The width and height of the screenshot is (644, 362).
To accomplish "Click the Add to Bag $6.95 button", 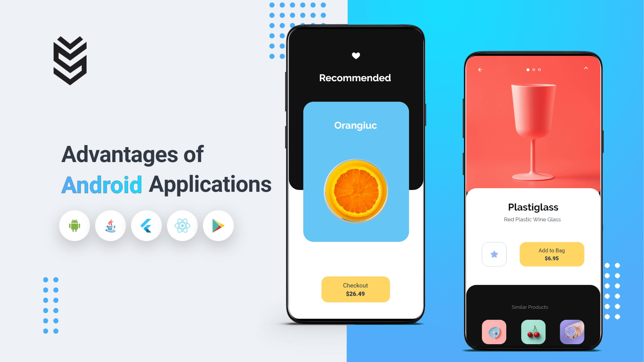I will tap(551, 254).
